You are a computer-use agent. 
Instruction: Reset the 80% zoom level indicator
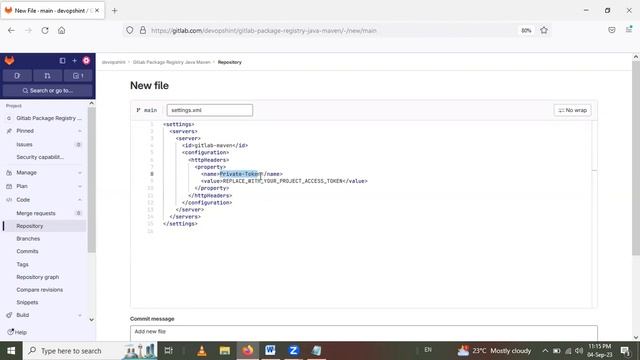tap(526, 30)
